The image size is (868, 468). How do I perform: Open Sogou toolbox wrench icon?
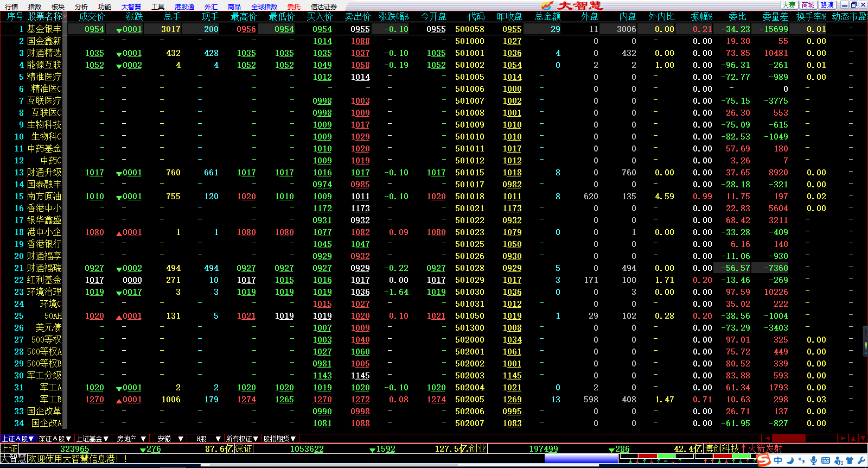click(x=861, y=461)
